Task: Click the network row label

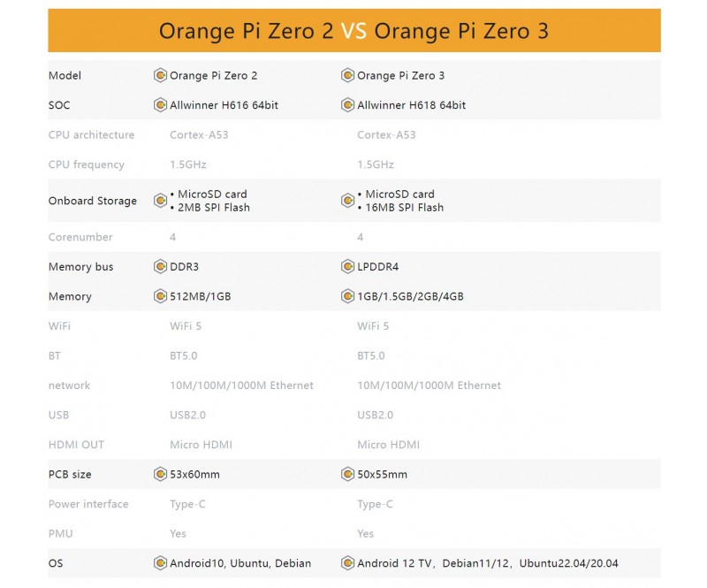Action: click(69, 386)
